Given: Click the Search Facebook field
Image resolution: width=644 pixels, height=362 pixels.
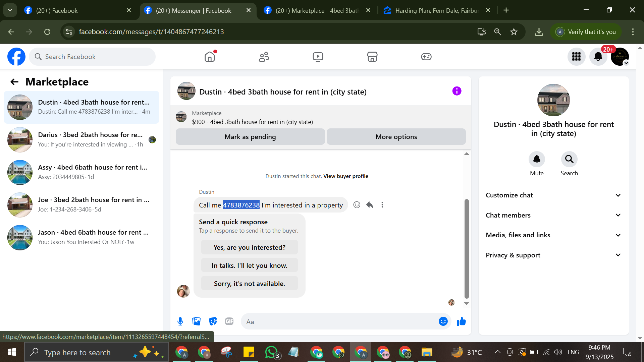Looking at the screenshot, I should point(92,57).
